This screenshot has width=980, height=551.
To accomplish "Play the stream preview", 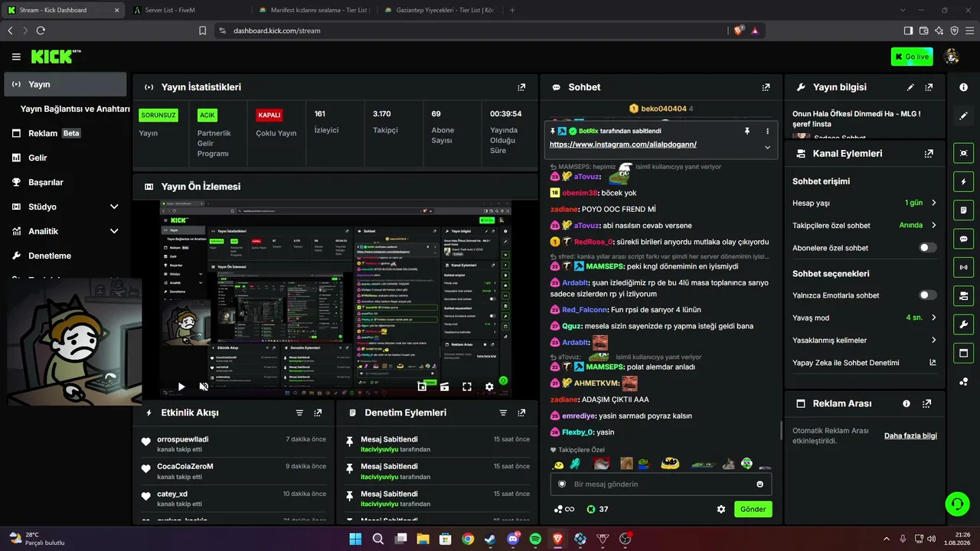I will [x=181, y=386].
